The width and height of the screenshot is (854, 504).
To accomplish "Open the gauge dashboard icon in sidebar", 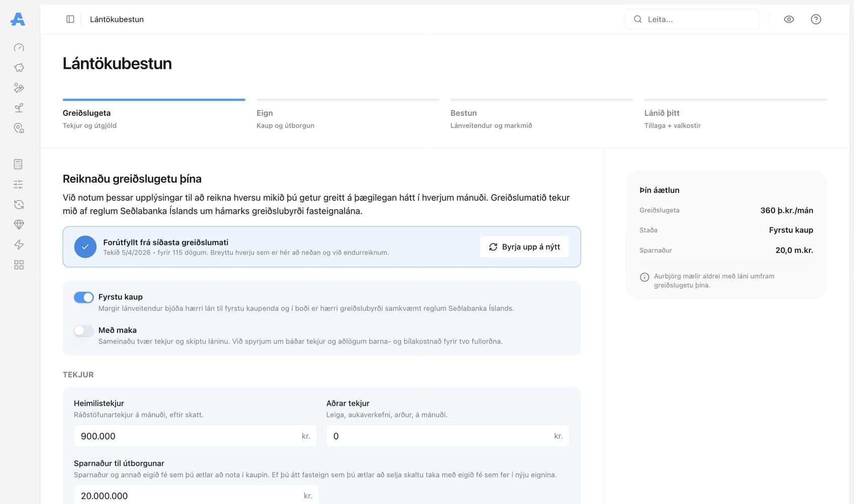I will tap(19, 48).
